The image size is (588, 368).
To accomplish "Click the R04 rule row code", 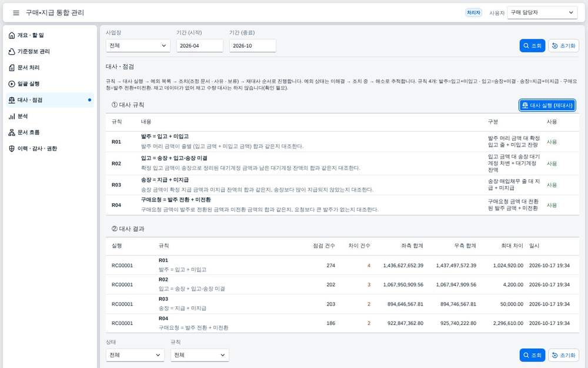I will pos(116,205).
